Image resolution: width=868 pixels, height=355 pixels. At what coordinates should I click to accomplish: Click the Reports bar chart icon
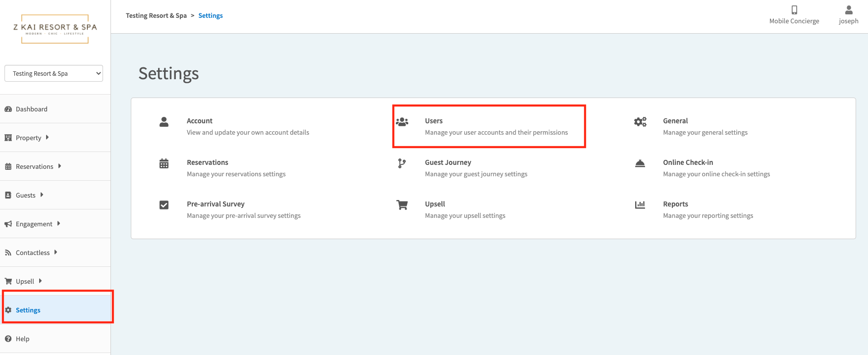point(640,205)
